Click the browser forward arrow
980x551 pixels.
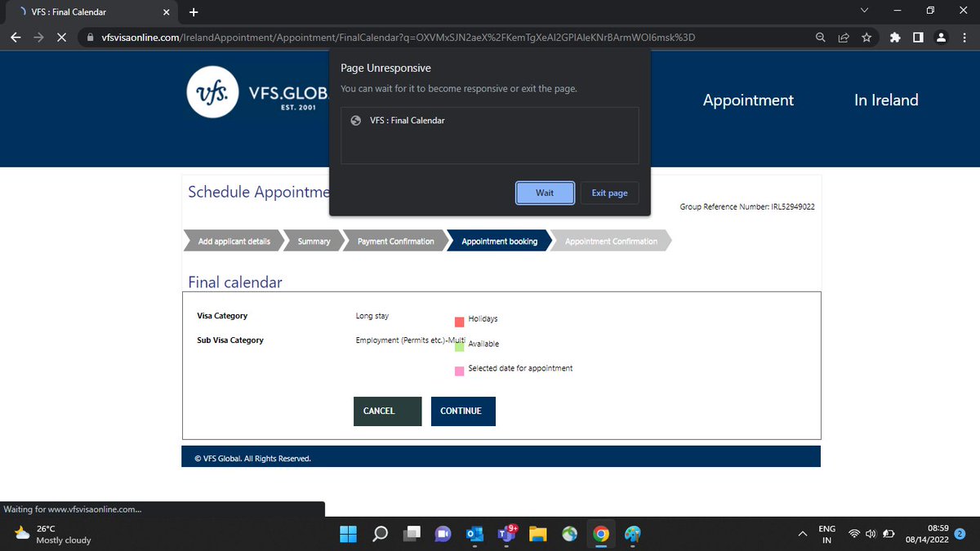click(x=38, y=38)
